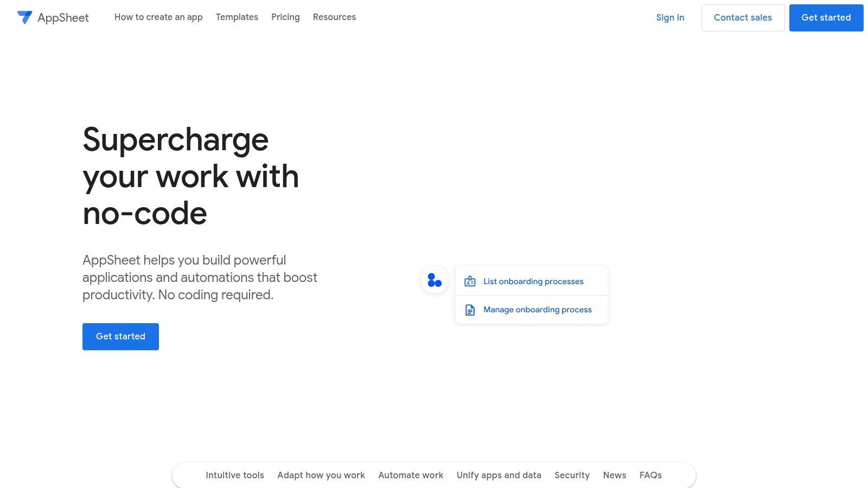Open the Templates menu item
This screenshot has width=868, height=488.
(x=237, y=17)
